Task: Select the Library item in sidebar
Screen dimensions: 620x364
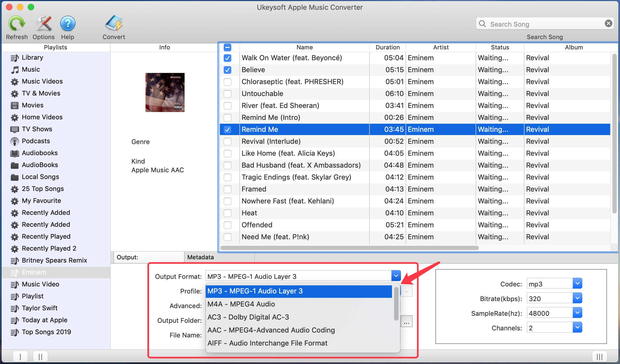Action: tap(33, 57)
